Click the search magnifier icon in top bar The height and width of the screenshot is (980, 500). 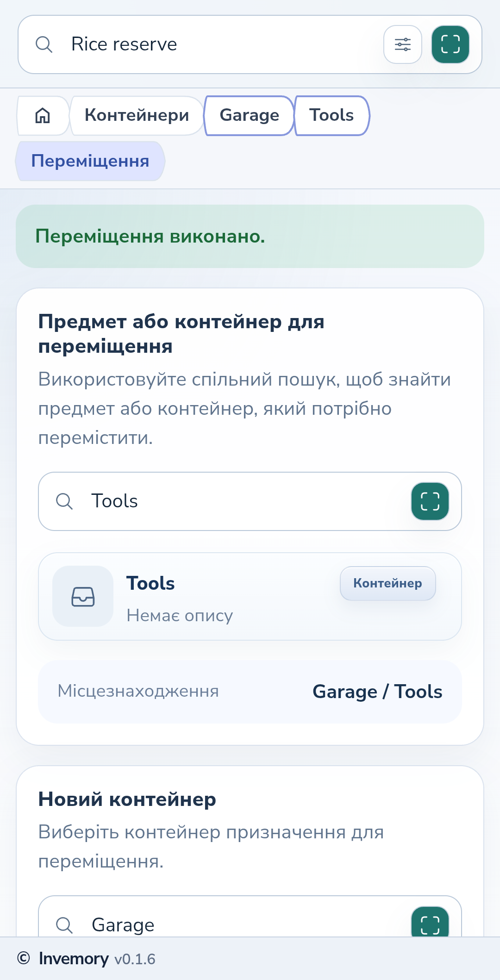[44, 44]
